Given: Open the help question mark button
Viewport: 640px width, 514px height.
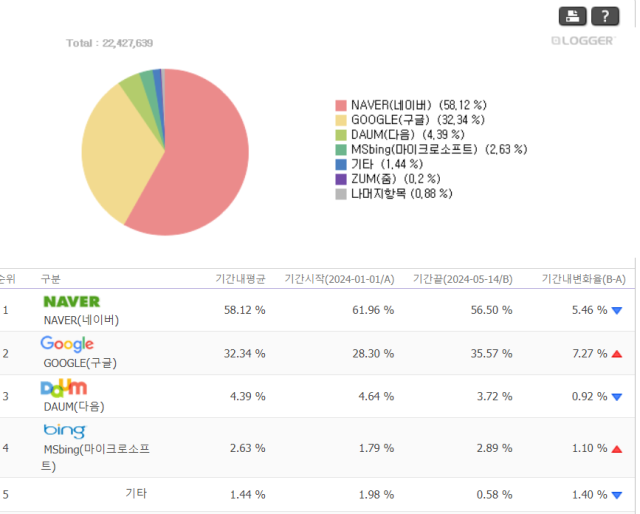Looking at the screenshot, I should coord(605,16).
